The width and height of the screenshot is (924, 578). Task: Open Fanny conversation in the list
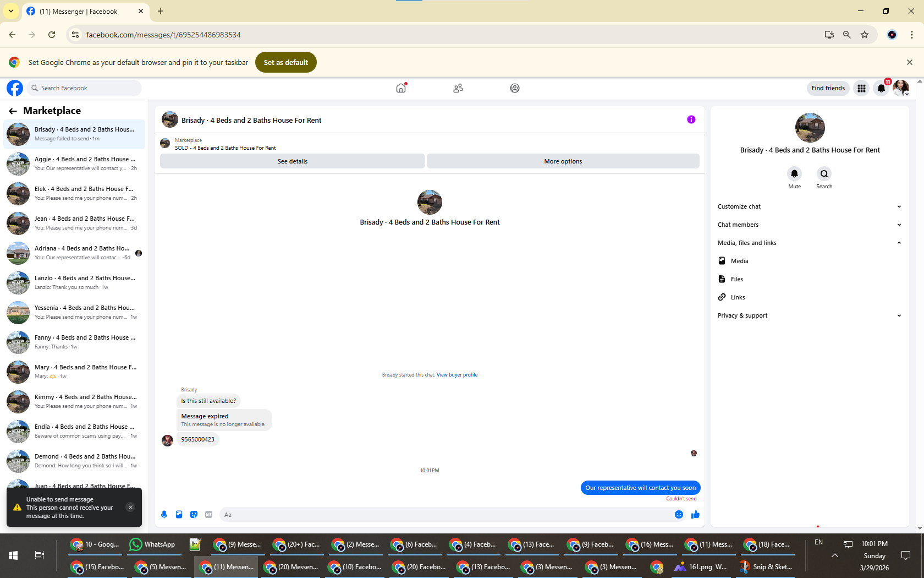point(74,342)
